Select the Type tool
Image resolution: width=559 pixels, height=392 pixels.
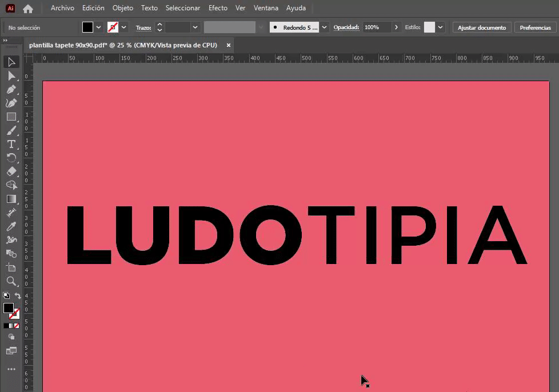coord(11,145)
